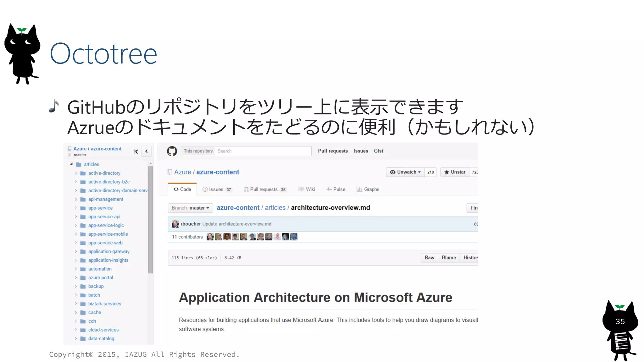Click Pull requests in top navigation
The width and height of the screenshot is (644, 362).
point(333,151)
